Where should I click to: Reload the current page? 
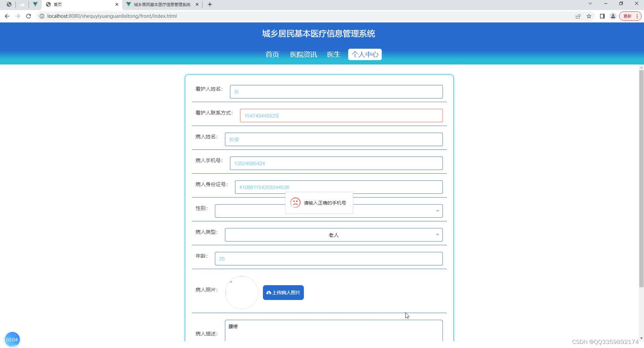click(29, 16)
